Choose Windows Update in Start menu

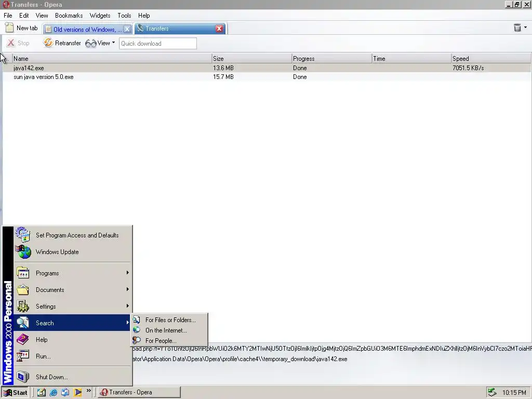pyautogui.click(x=73, y=252)
